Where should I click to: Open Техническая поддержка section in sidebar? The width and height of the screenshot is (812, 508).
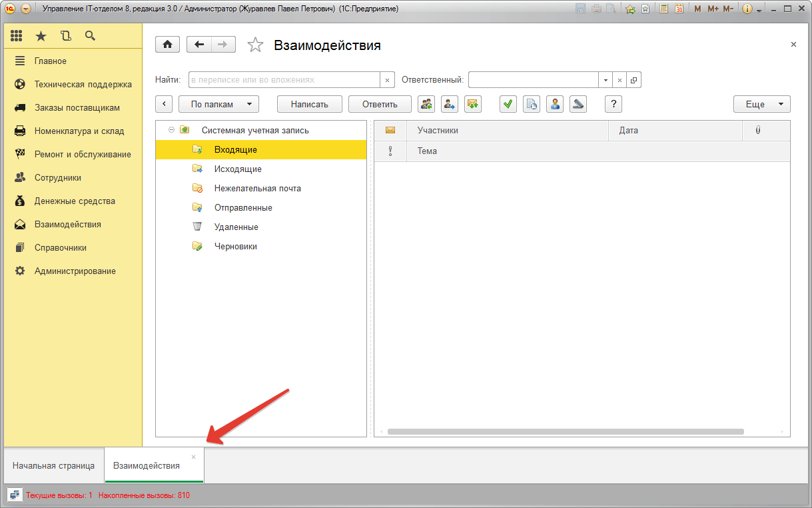(x=83, y=85)
